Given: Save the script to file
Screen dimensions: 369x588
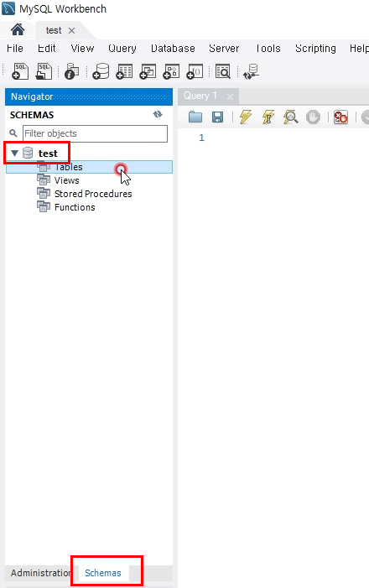Looking at the screenshot, I should click(217, 117).
